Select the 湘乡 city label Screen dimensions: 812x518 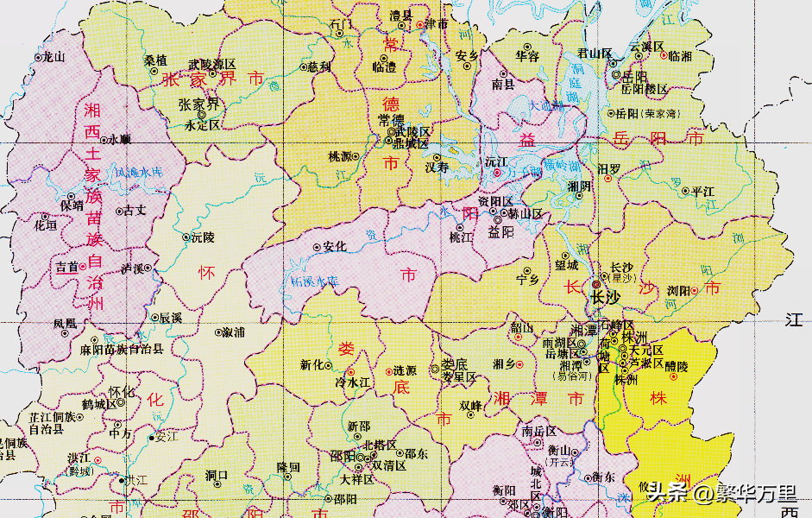[x=503, y=364]
